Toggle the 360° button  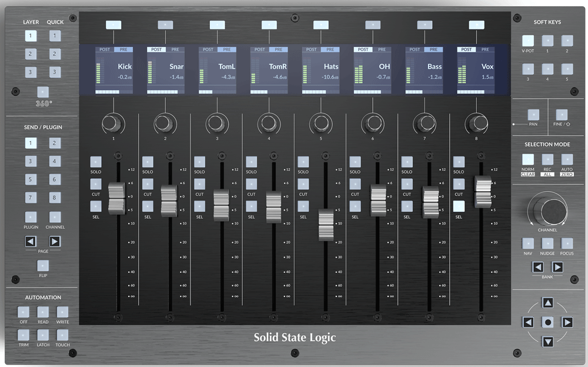pos(43,92)
